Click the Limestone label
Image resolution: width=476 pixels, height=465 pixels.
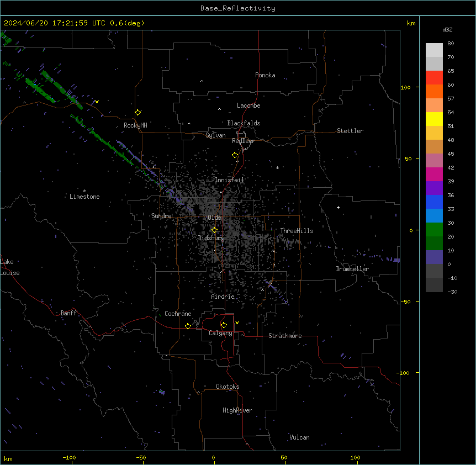point(84,197)
